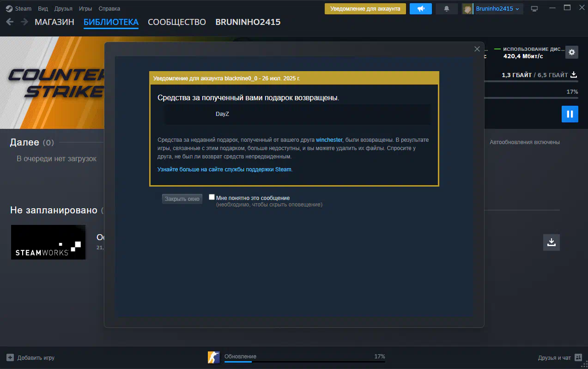The height and width of the screenshot is (369, 588).
Task: Open Друзья и чат
Action: [x=554, y=358]
